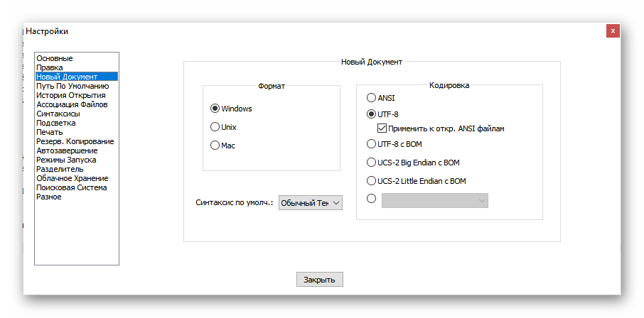Go to Правка settings category
This screenshot has height=318, width=644.
pyautogui.click(x=50, y=67)
